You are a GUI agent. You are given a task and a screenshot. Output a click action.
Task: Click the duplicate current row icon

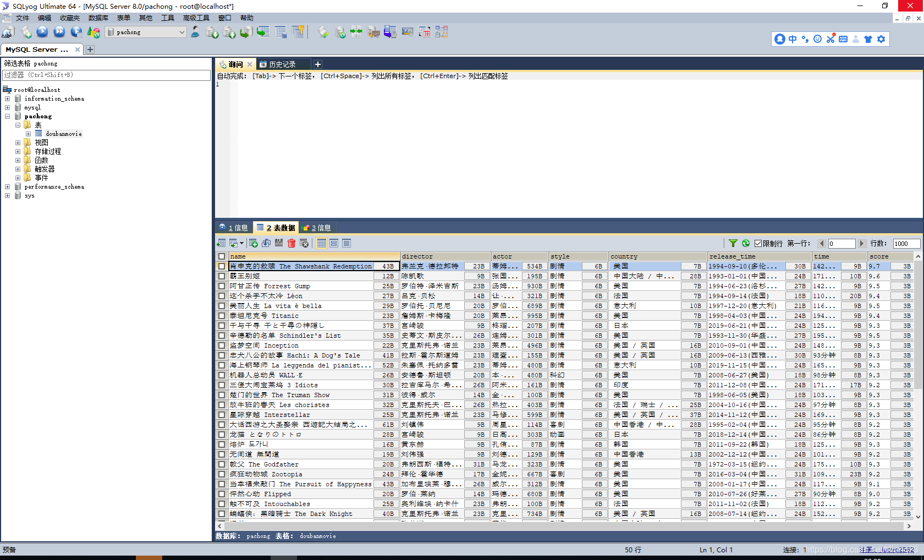(266, 243)
